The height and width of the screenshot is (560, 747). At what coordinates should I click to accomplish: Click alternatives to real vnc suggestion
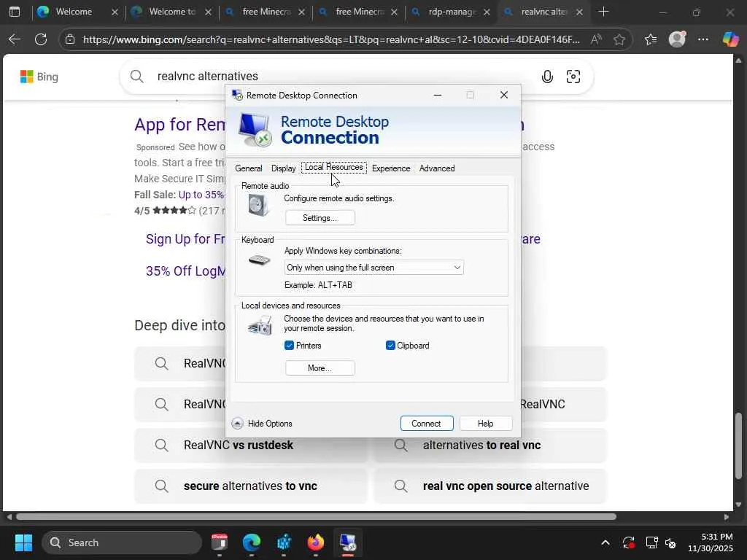click(490, 446)
